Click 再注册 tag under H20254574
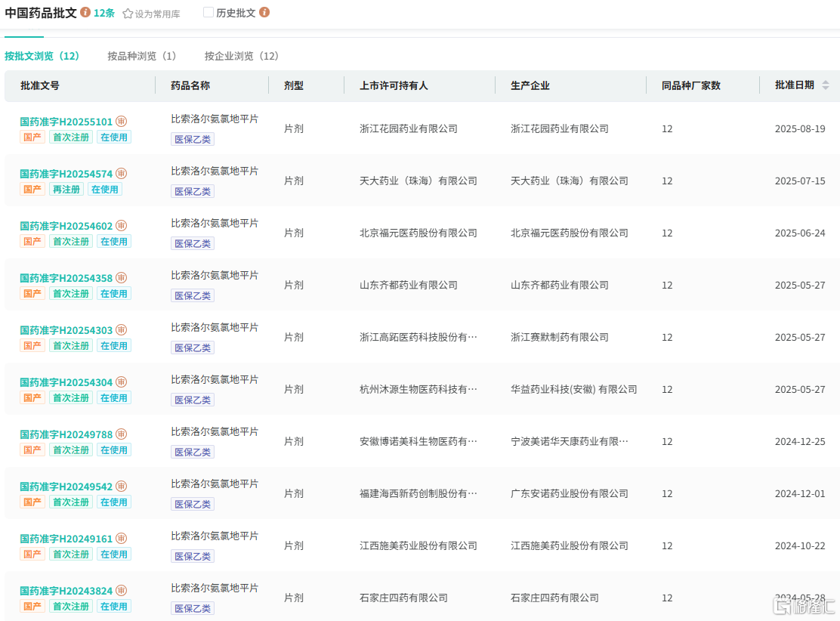 66,189
